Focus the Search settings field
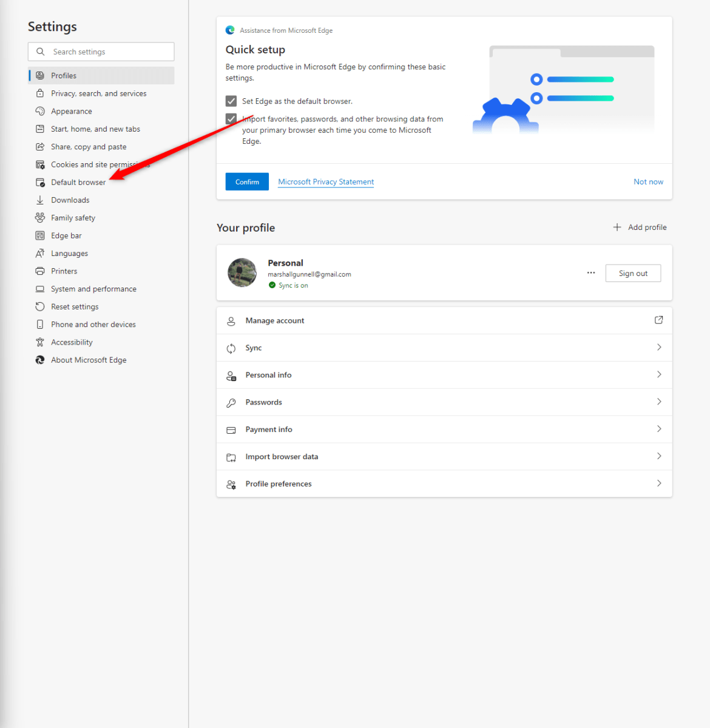The height and width of the screenshot is (728, 710). tap(101, 52)
